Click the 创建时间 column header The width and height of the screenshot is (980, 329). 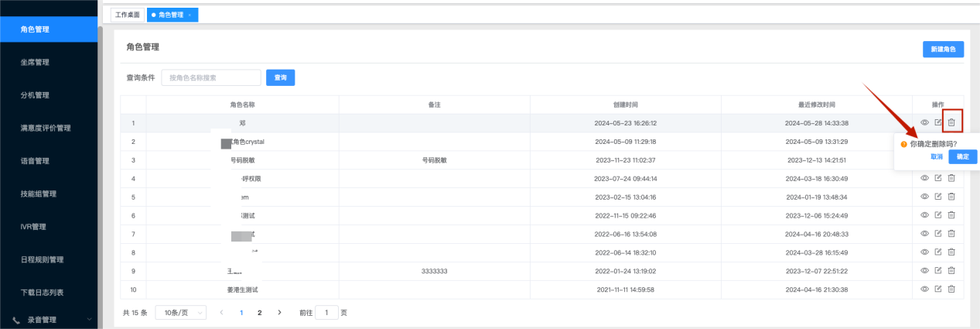pos(625,105)
